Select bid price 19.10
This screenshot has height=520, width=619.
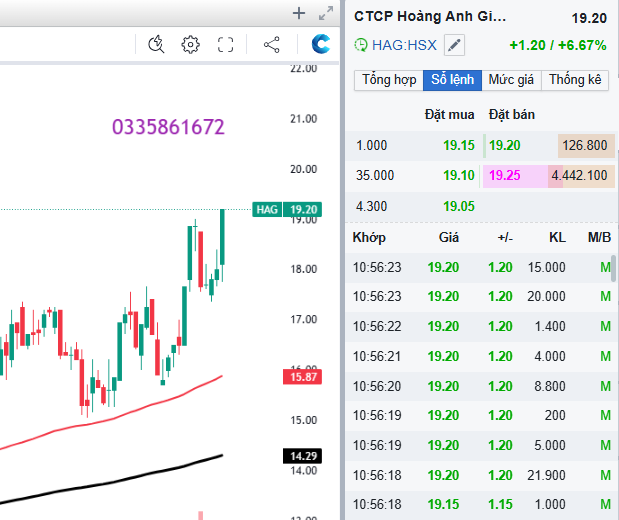[x=459, y=175]
